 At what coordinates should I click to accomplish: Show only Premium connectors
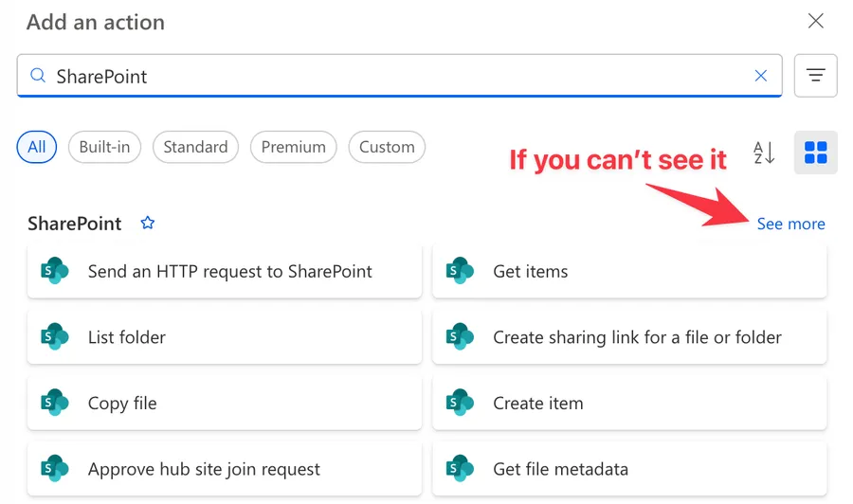pyautogui.click(x=293, y=147)
